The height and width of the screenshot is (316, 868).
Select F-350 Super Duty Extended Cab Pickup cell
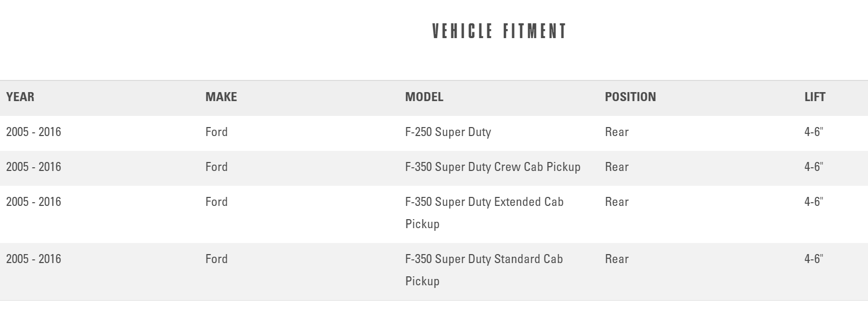tap(484, 212)
